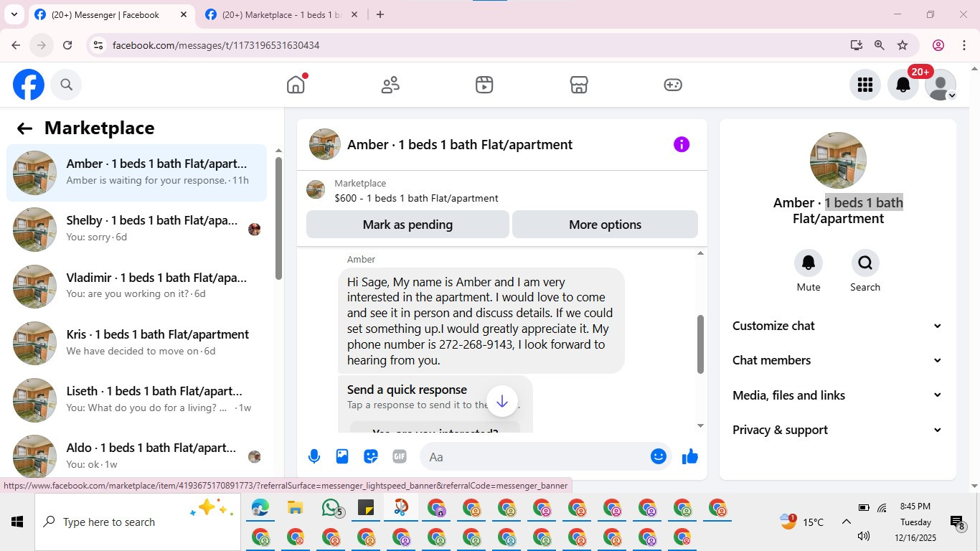The image size is (980, 551).
Task: Open the Chrome profile icon
Action: click(938, 45)
